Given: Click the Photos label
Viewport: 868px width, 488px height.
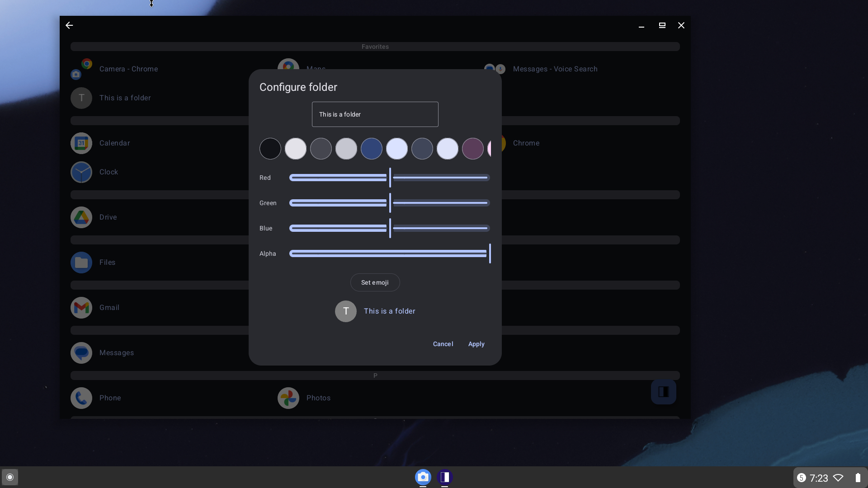Looking at the screenshot, I should click(319, 398).
